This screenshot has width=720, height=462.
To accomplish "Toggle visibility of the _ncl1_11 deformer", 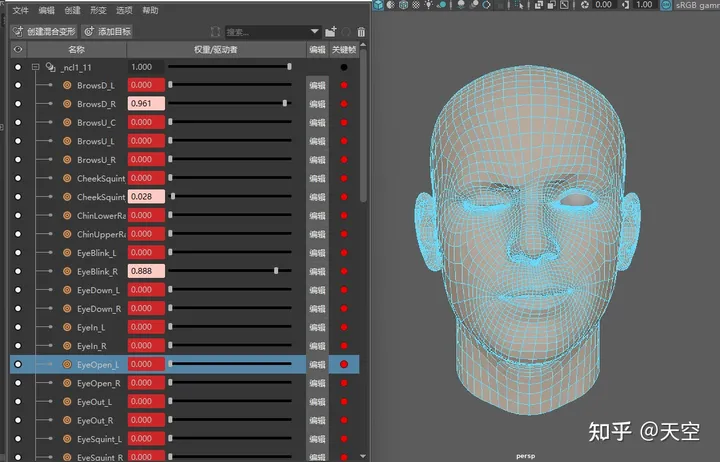I will tap(18, 67).
